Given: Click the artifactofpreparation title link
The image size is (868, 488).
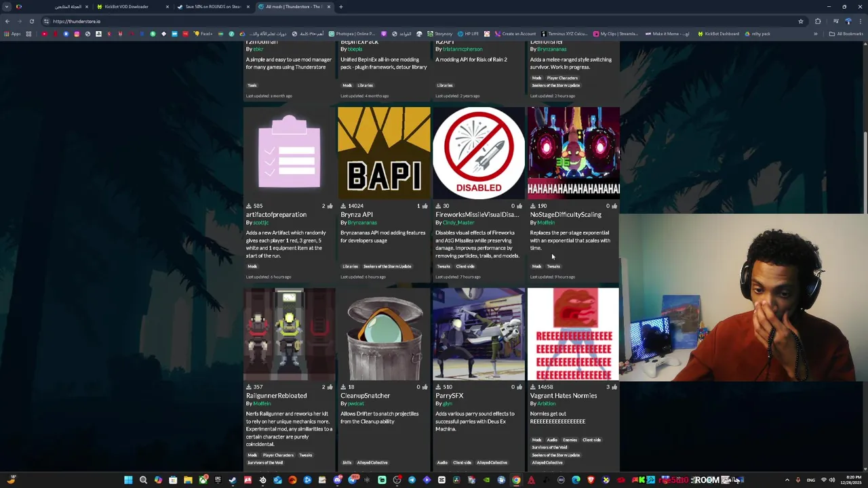Looking at the screenshot, I should [x=276, y=215].
